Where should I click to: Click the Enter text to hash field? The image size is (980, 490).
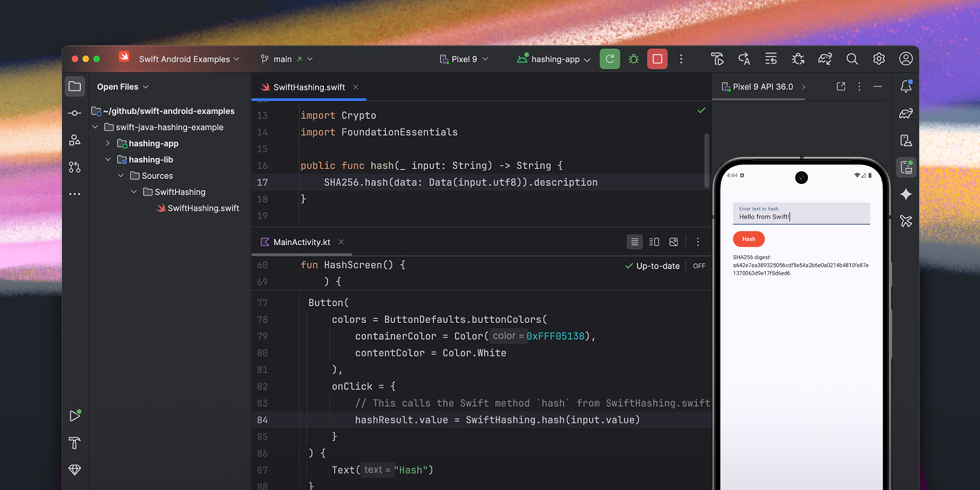point(801,214)
